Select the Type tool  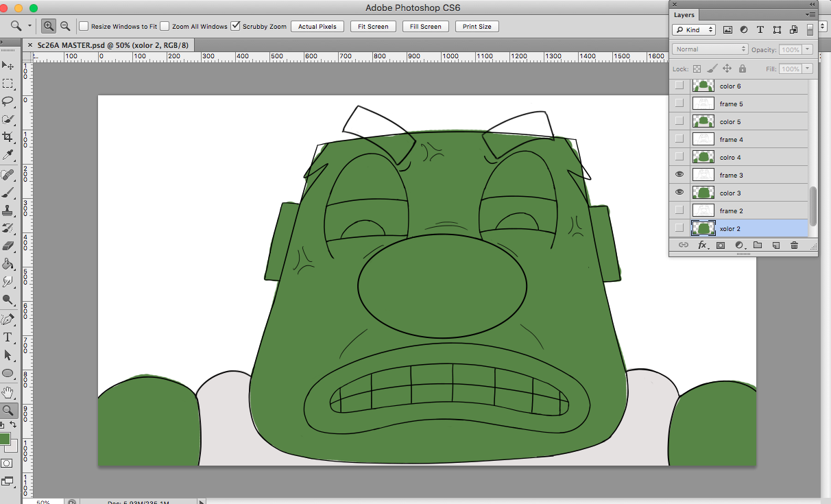[8, 337]
